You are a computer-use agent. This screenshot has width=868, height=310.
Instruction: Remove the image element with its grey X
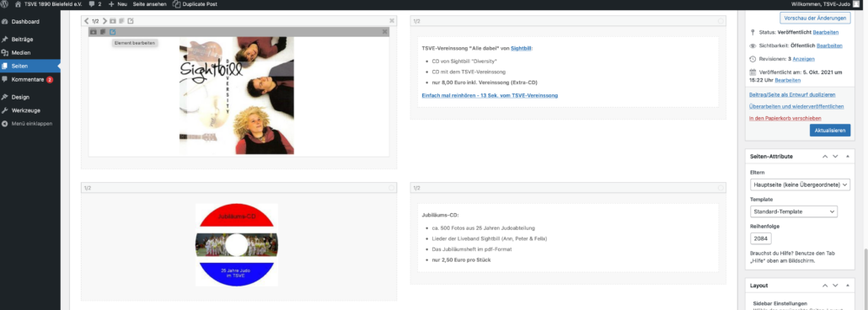coord(385,32)
